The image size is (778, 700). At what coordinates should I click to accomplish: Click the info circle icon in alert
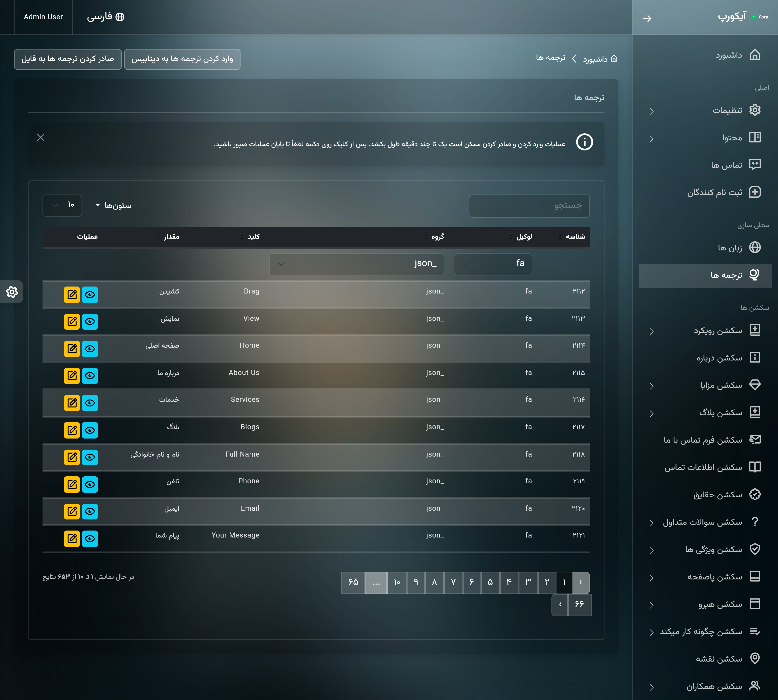click(x=584, y=142)
